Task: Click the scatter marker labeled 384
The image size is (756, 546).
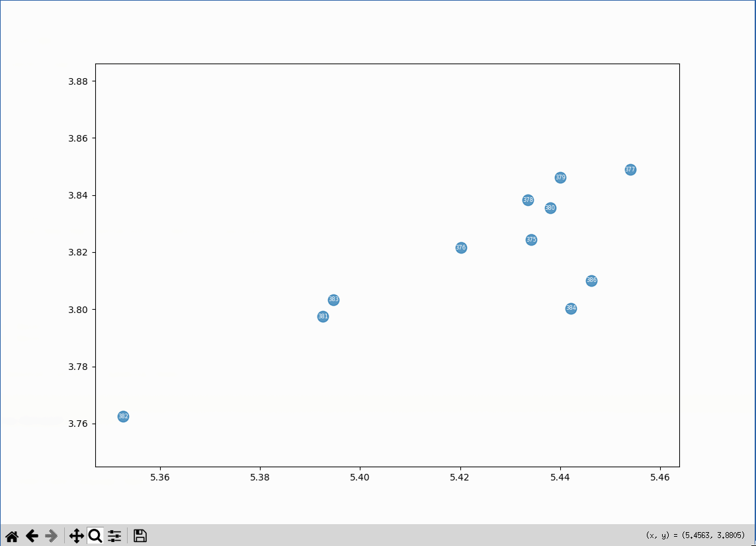Action: click(571, 308)
